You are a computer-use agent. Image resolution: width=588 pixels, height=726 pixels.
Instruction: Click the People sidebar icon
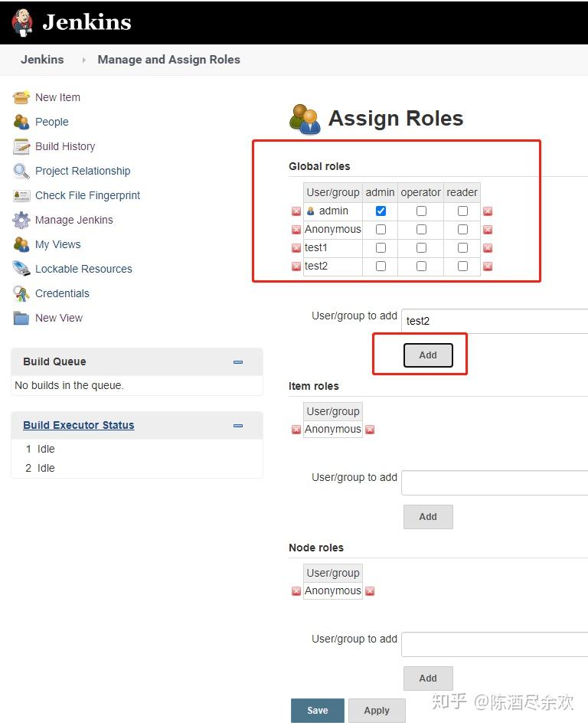[21, 122]
